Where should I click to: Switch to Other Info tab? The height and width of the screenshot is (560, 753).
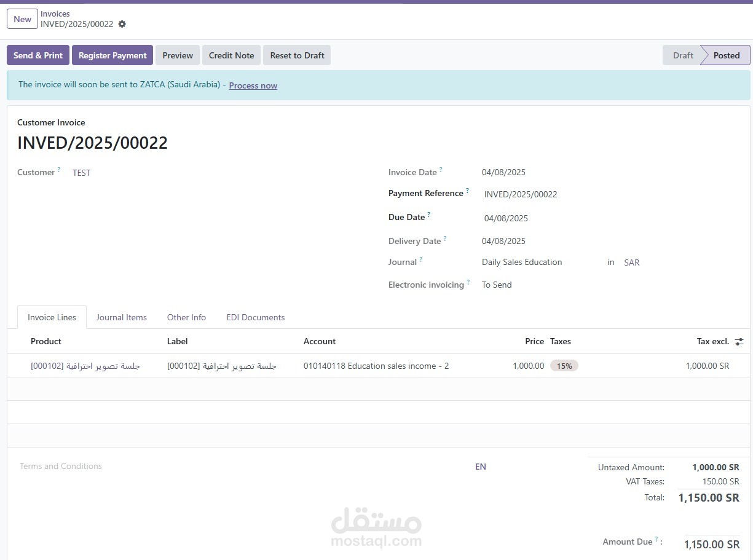(186, 317)
